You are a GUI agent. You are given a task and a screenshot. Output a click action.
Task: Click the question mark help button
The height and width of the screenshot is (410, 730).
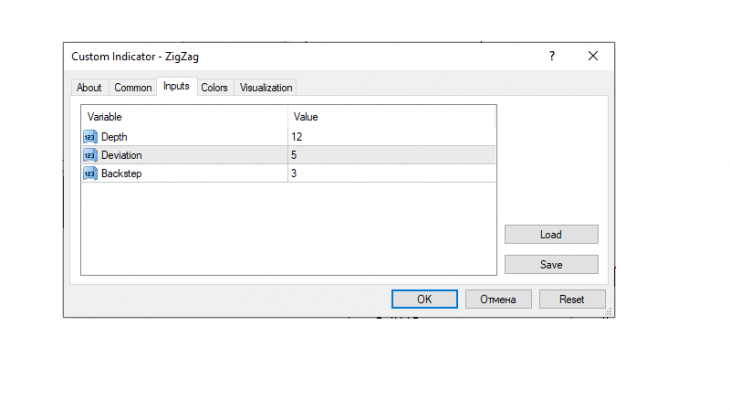pos(551,57)
